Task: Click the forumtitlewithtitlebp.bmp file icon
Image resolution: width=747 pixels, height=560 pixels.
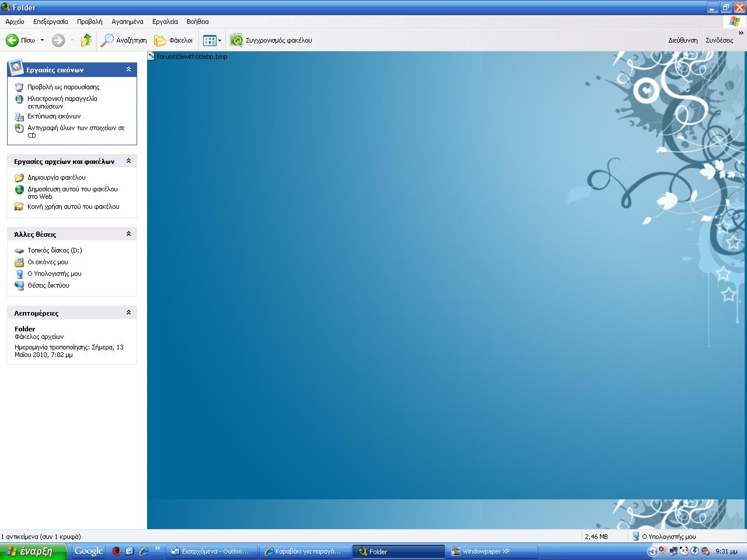Action: pyautogui.click(x=152, y=57)
